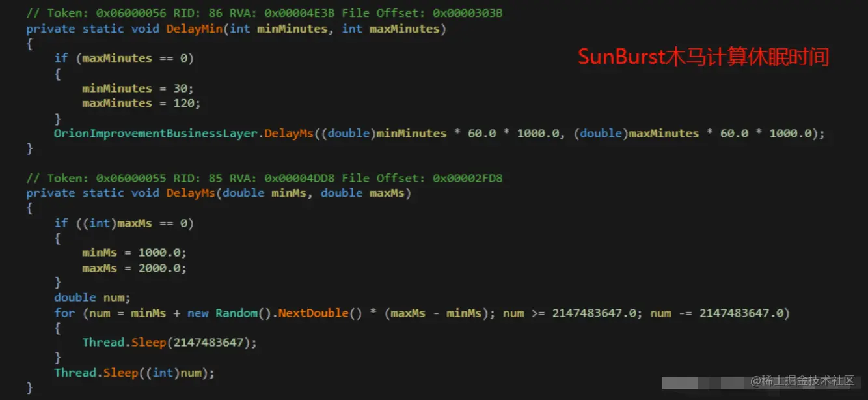868x400 pixels.
Task: Click the "double maxMs" parameter
Action: [362, 193]
